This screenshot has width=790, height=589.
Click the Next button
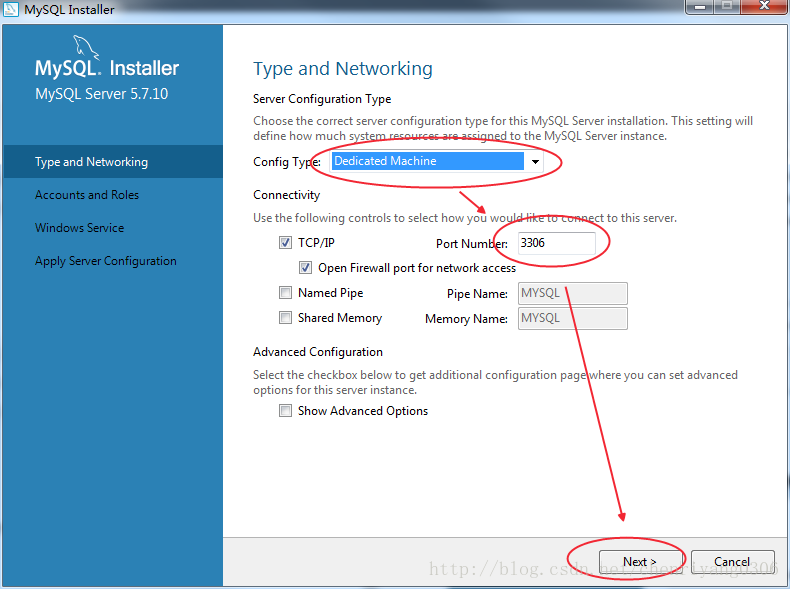pyautogui.click(x=640, y=561)
